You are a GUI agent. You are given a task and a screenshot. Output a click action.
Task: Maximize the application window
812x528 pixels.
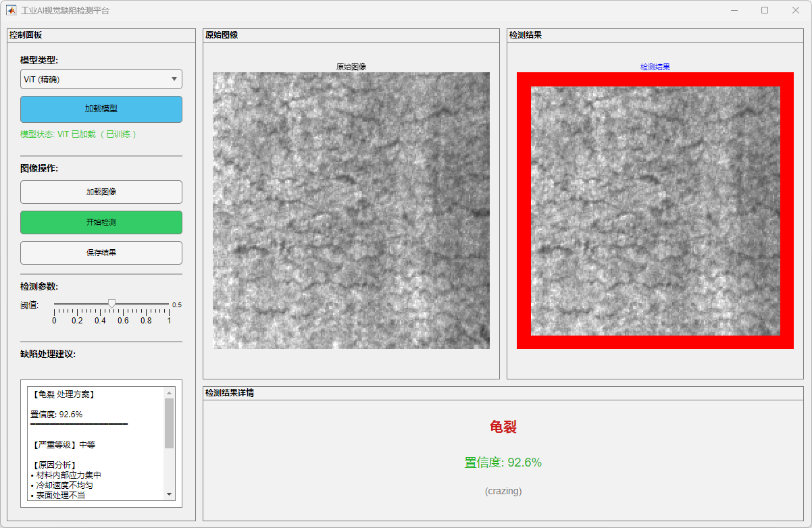(764, 10)
